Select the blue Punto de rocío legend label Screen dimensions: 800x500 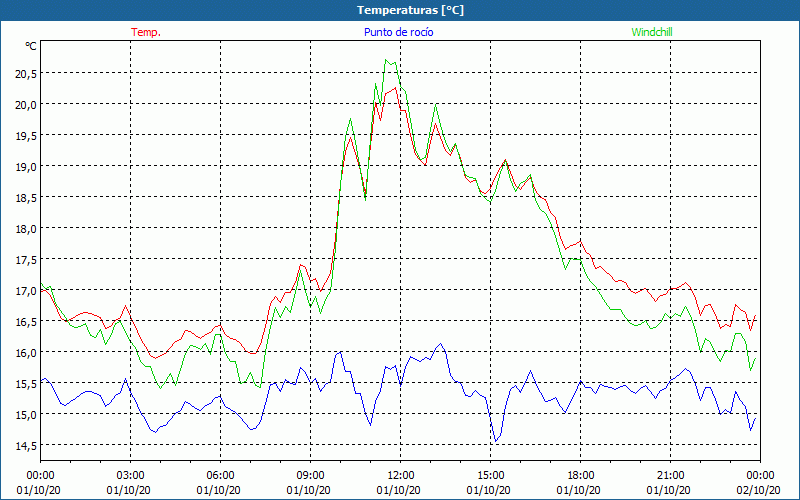(398, 32)
